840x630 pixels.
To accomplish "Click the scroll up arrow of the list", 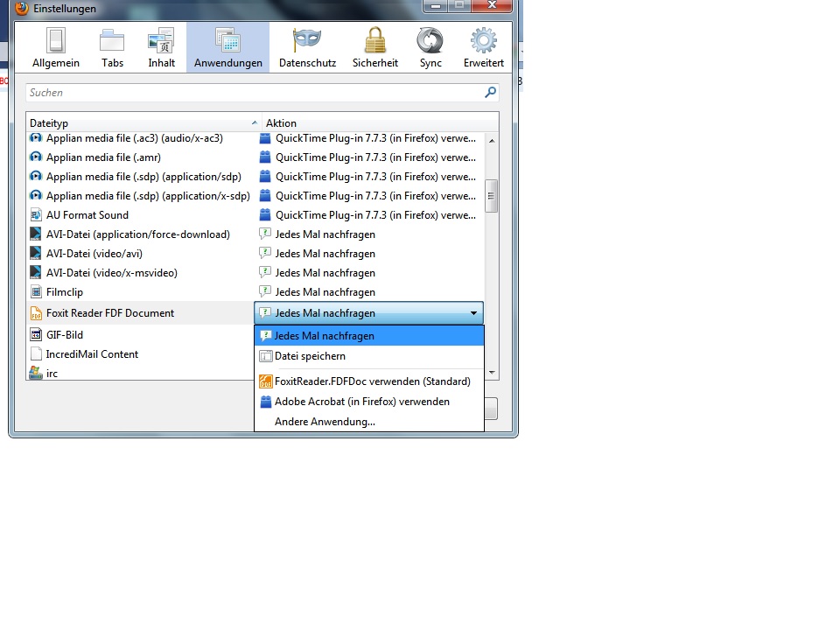I will point(492,141).
